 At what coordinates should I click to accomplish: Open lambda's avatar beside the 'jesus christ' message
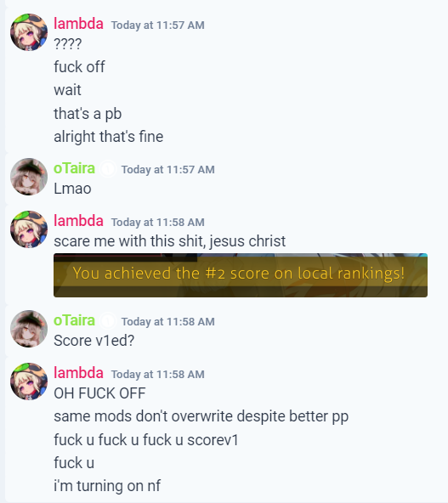coord(29,229)
